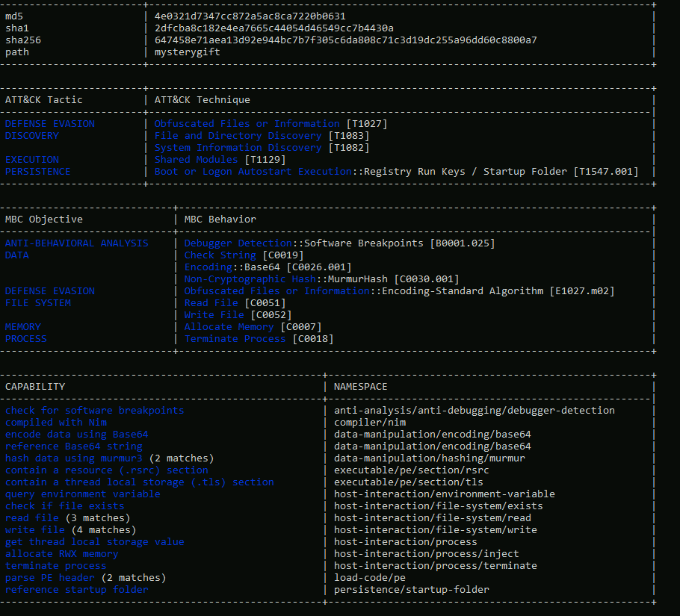The width and height of the screenshot is (680, 616).
Task: Click the mysterygift path value
Action: pos(187,52)
